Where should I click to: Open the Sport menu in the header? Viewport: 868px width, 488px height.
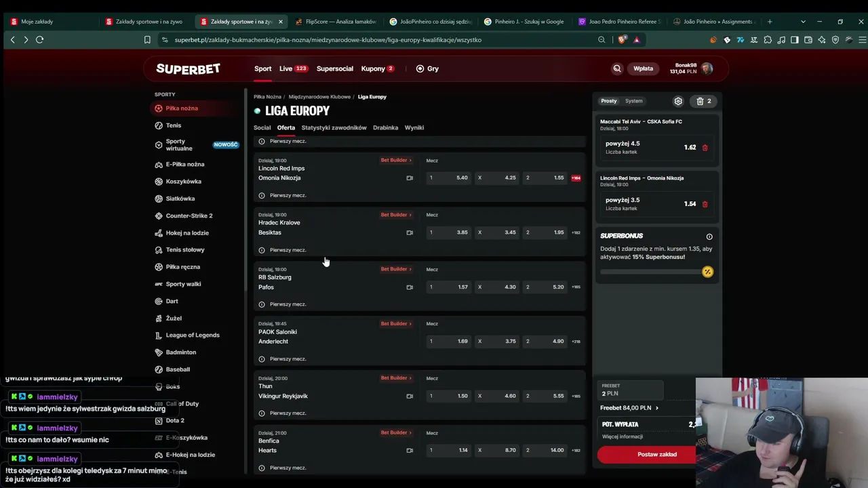pos(263,68)
